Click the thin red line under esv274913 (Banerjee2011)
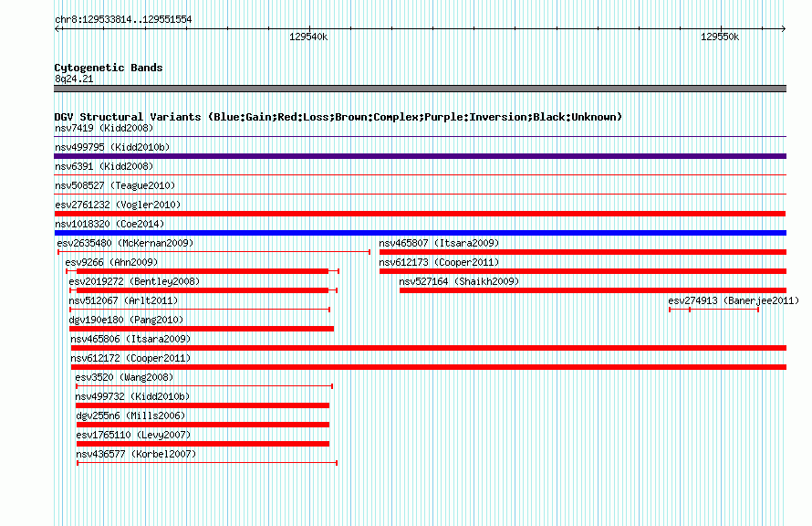This screenshot has width=812, height=526. (713, 310)
